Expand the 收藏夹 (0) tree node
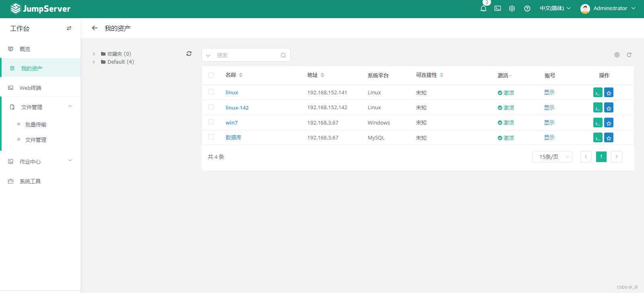Viewport: 644px width, 293px height. [x=94, y=54]
